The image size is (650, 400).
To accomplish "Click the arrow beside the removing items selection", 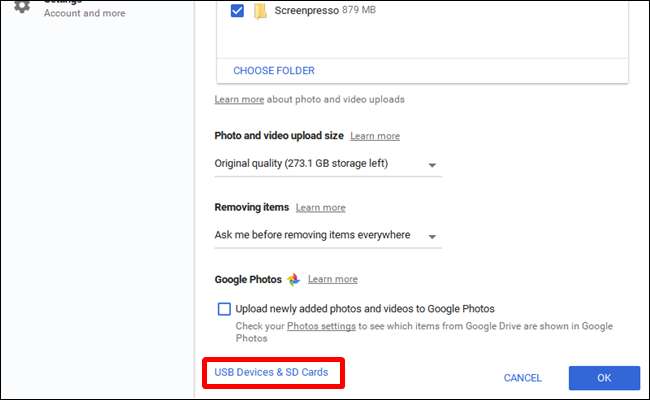I will pos(432,236).
